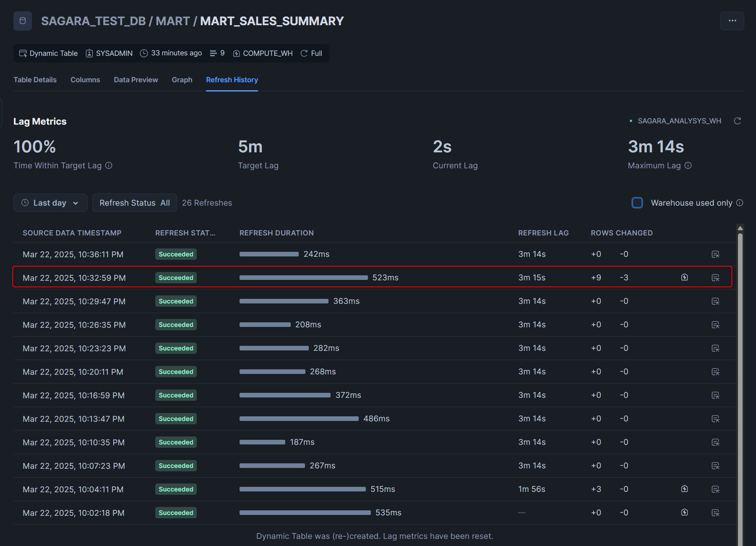The width and height of the screenshot is (756, 546).
Task: Click the clock icon beside 33 minutes ago
Action: pyautogui.click(x=144, y=53)
